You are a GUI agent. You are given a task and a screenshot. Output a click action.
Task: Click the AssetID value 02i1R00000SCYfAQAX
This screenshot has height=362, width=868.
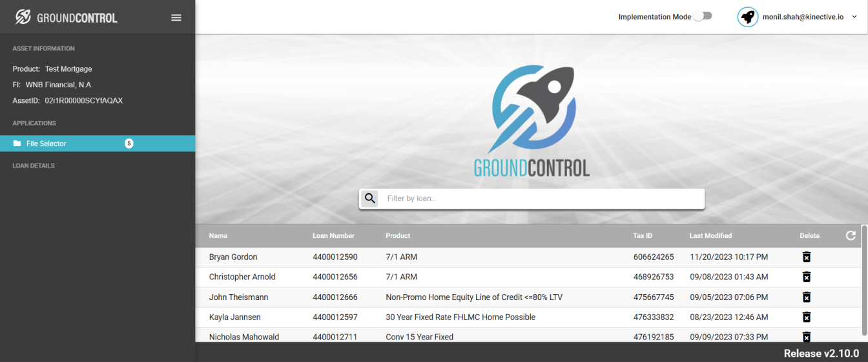click(84, 101)
